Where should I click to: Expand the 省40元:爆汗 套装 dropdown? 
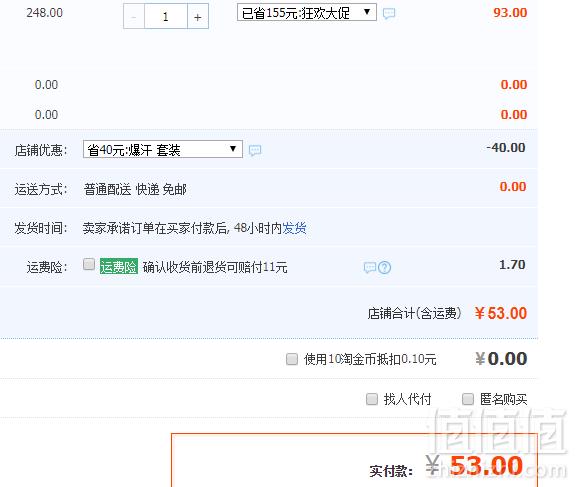pyautogui.click(x=163, y=149)
